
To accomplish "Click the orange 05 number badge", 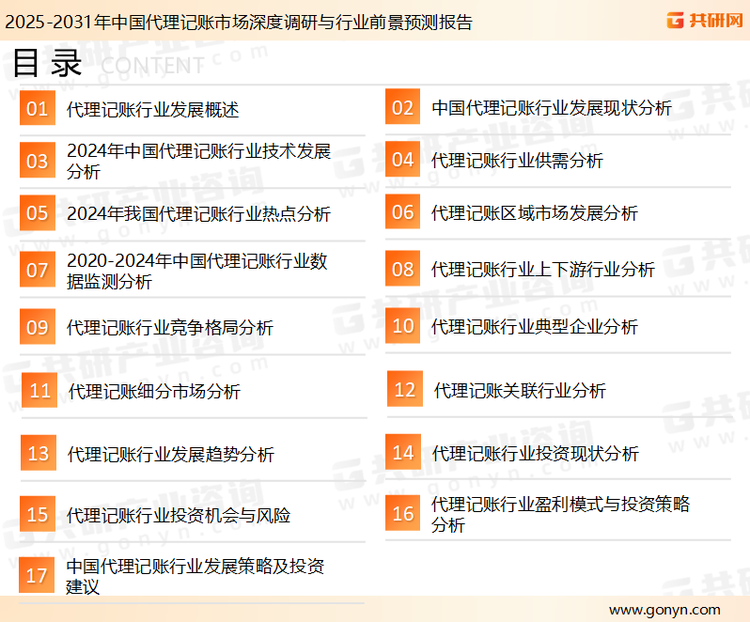I will click(x=37, y=212).
